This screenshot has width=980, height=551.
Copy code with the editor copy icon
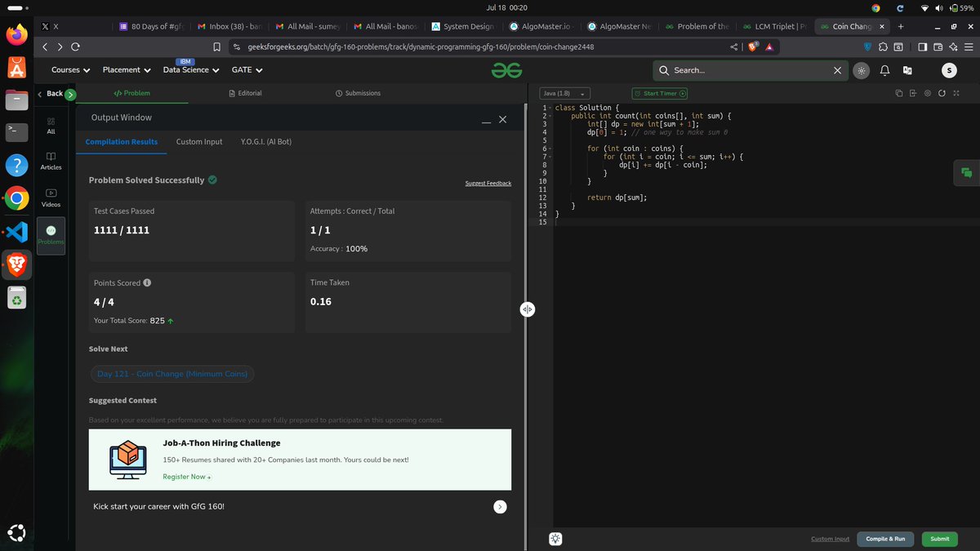tap(899, 93)
